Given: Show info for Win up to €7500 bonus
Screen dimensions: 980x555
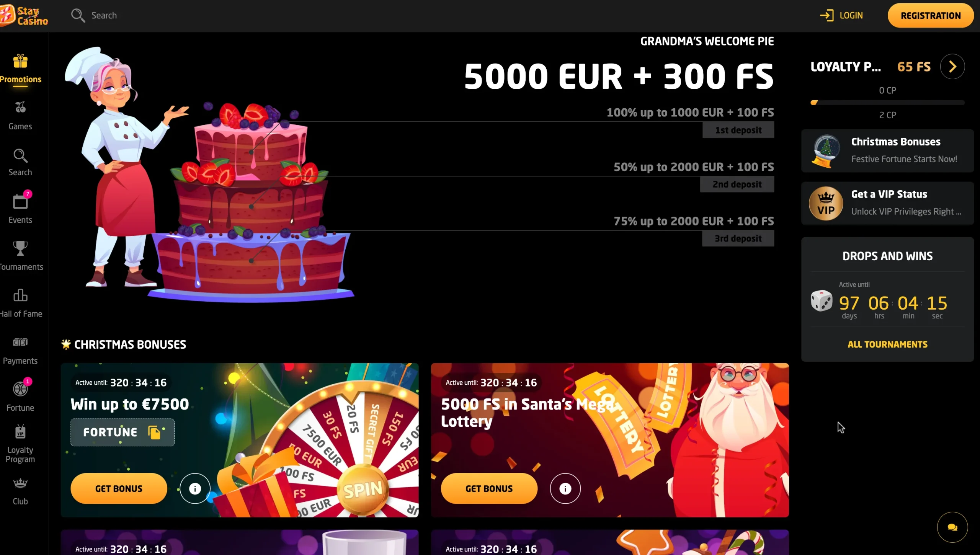Looking at the screenshot, I should (x=195, y=489).
